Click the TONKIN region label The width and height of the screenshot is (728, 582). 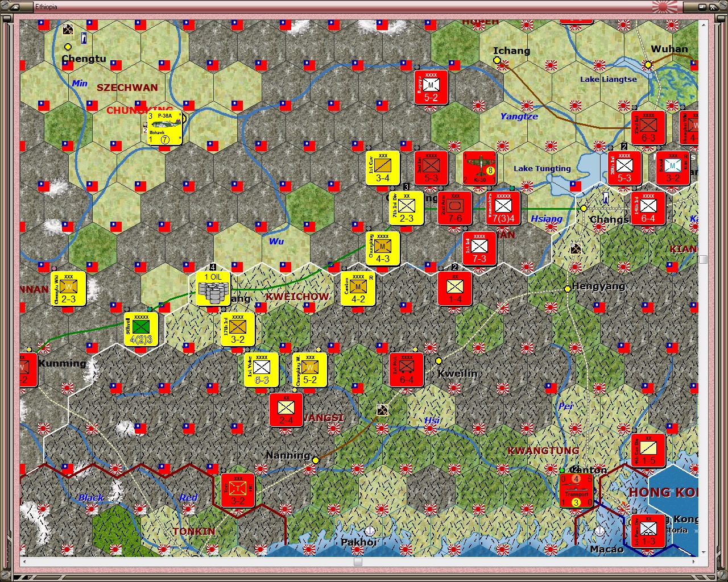195,531
